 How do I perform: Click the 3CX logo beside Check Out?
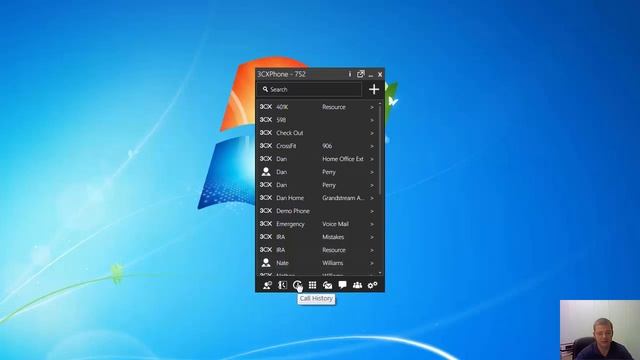(x=266, y=133)
